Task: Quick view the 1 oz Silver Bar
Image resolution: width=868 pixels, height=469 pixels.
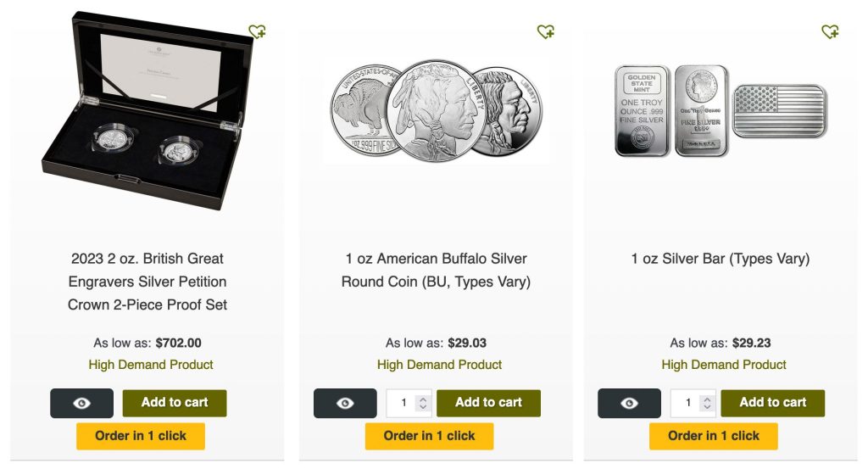Action: click(629, 404)
